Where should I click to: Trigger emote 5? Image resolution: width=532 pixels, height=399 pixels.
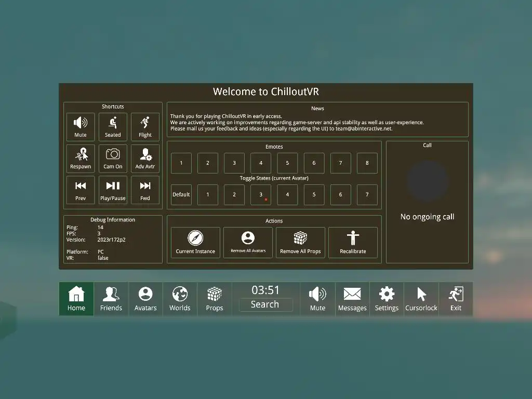[287, 163]
